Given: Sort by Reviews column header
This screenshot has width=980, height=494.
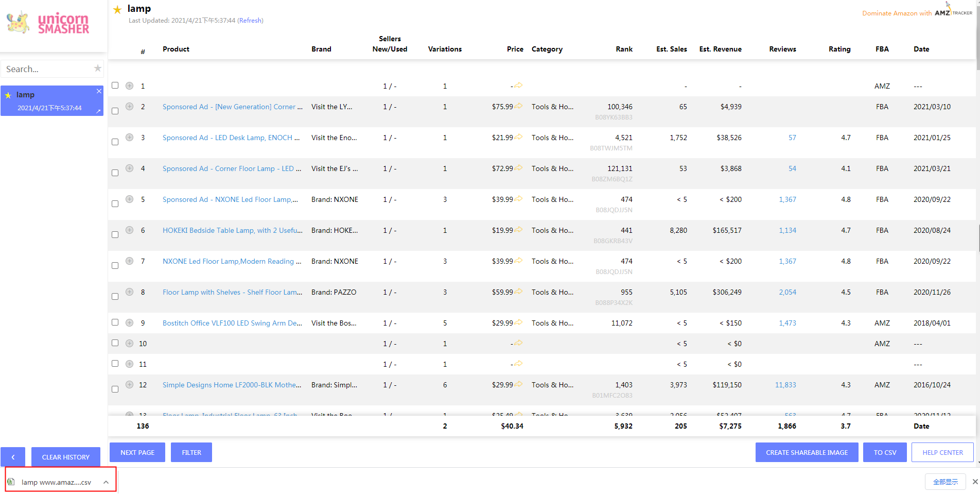Looking at the screenshot, I should [x=782, y=49].
